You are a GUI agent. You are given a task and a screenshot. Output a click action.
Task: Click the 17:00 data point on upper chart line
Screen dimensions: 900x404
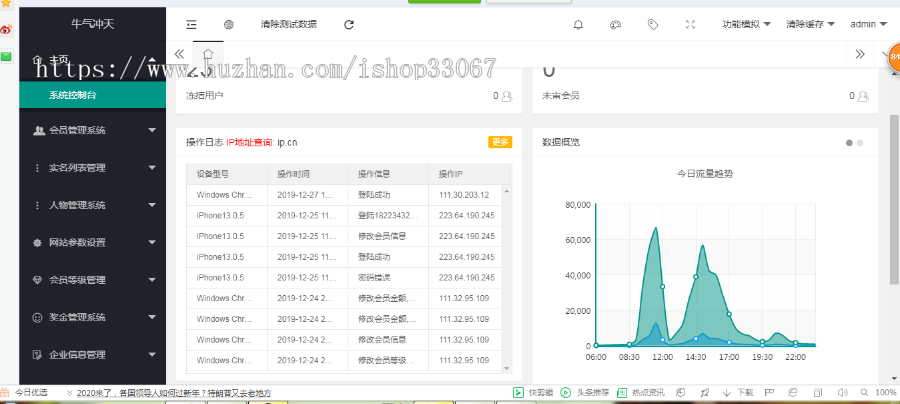tap(729, 314)
